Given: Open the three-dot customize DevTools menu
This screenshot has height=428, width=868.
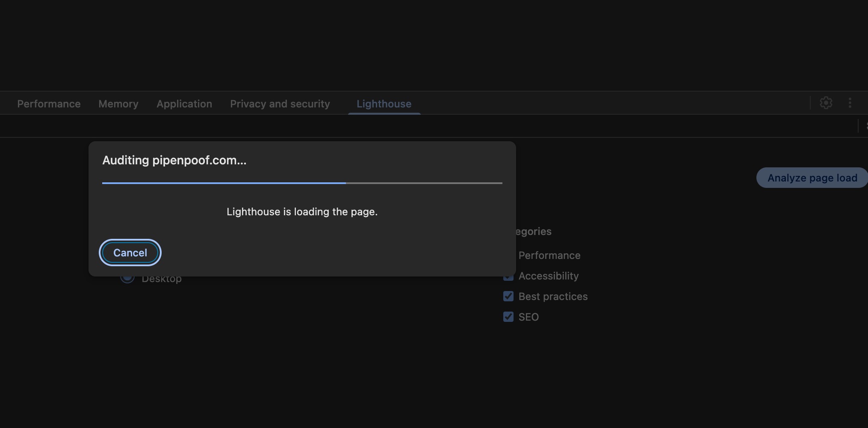Looking at the screenshot, I should pyautogui.click(x=850, y=103).
